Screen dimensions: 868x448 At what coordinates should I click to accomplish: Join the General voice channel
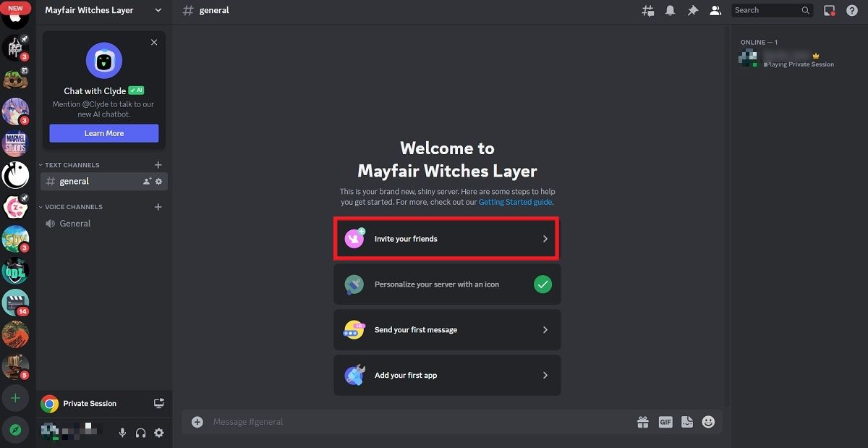pos(75,223)
